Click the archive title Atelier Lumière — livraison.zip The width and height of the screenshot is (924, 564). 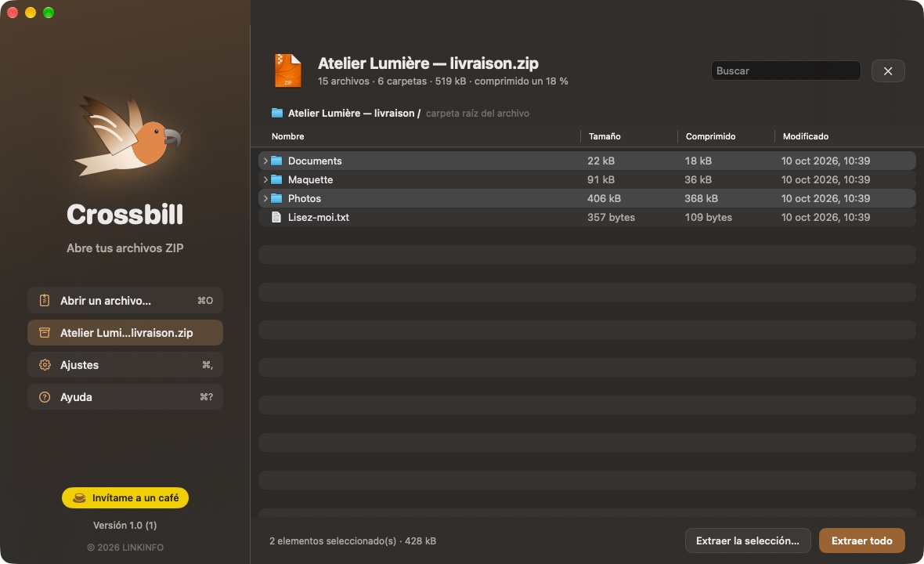(428, 63)
